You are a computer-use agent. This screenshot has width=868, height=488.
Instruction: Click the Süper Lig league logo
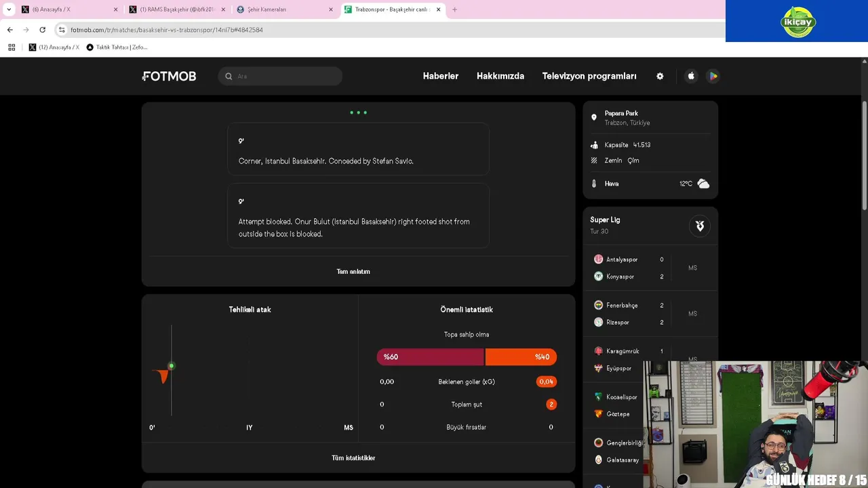tap(700, 226)
